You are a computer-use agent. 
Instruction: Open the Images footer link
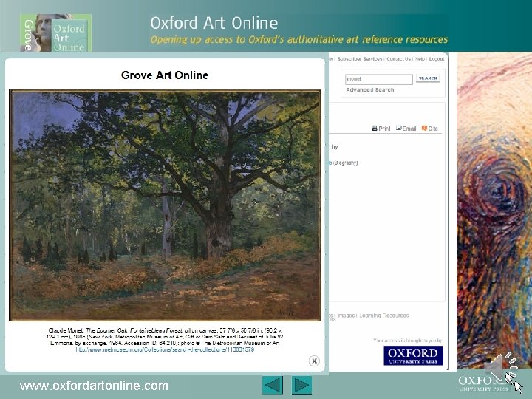(x=346, y=316)
